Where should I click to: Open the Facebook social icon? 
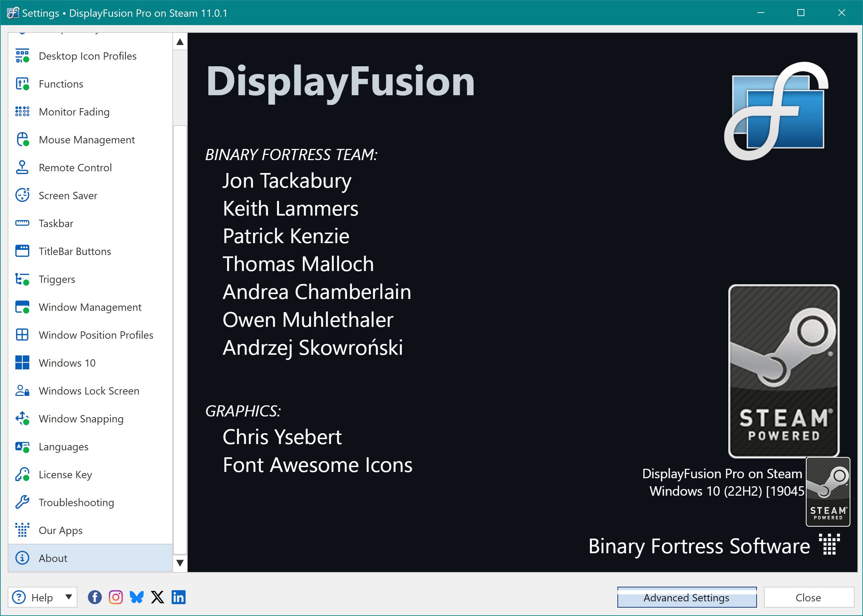pyautogui.click(x=95, y=598)
